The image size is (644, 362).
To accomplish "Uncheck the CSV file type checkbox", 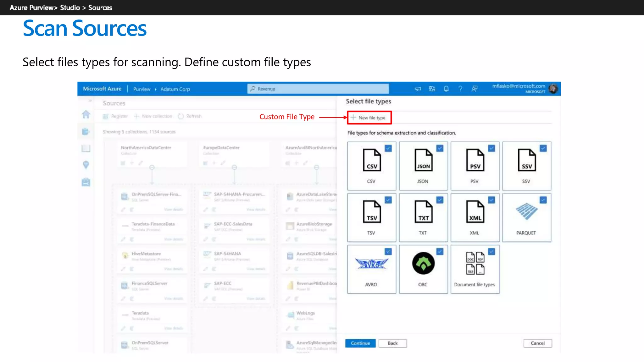I will (388, 148).
